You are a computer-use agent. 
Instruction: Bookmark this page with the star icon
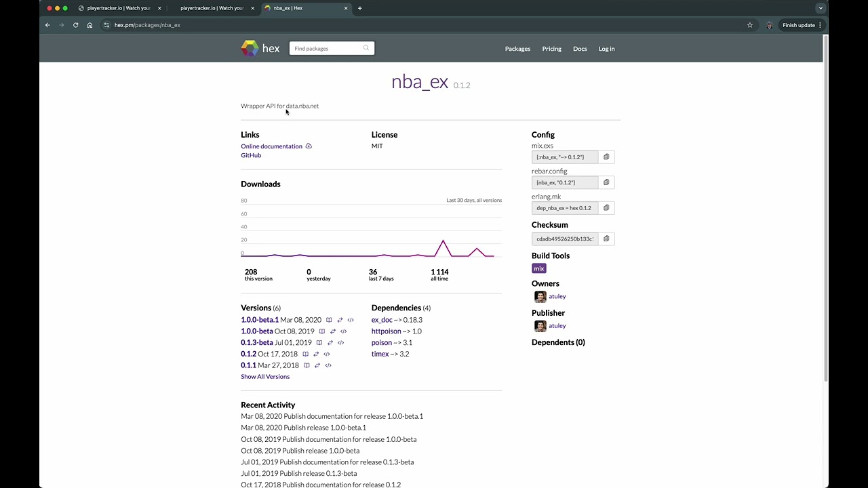click(750, 25)
